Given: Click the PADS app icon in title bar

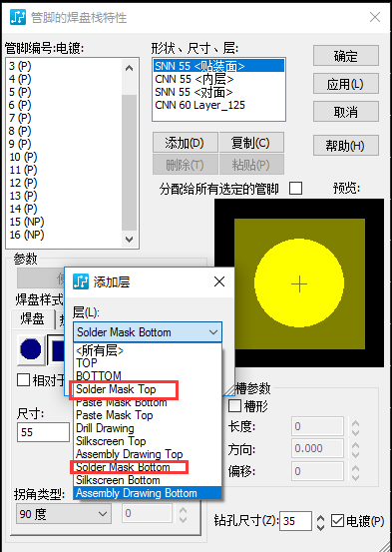Looking at the screenshot, I should pyautogui.click(x=18, y=17).
